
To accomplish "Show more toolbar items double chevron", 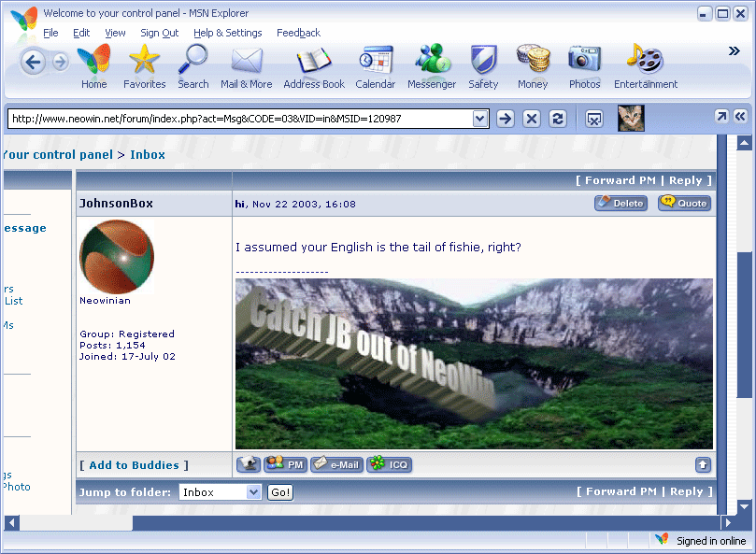I will coord(734,51).
